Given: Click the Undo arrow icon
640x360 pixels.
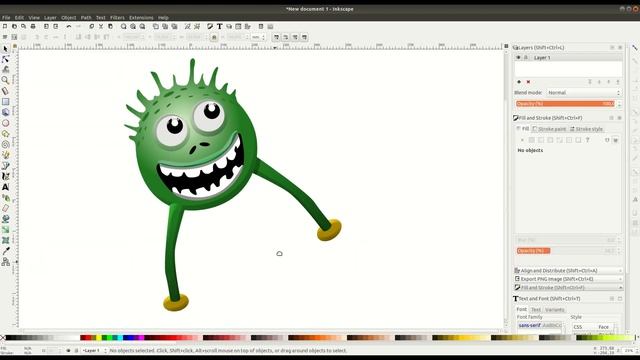Looking at the screenshot, I should (x=69, y=26).
